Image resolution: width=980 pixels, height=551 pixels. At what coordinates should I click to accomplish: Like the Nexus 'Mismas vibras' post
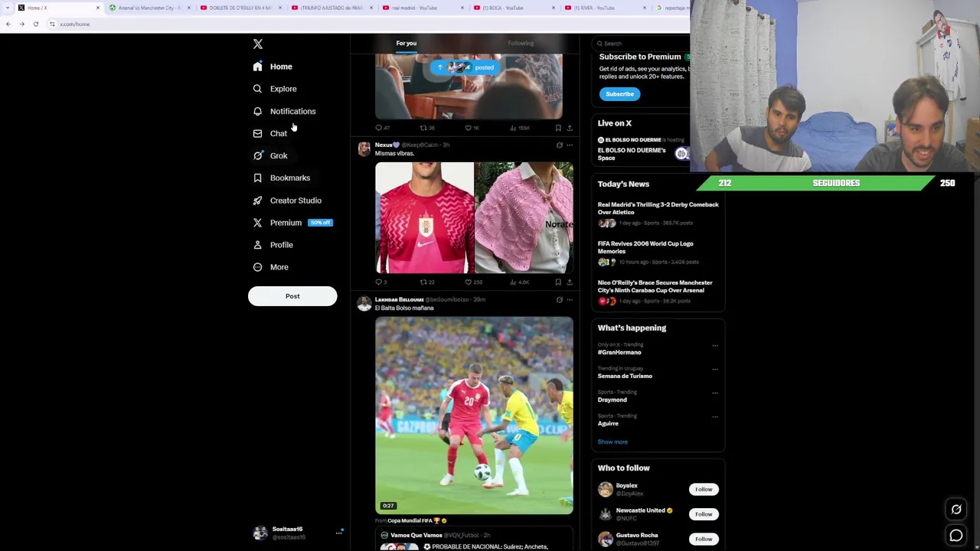[474, 282]
